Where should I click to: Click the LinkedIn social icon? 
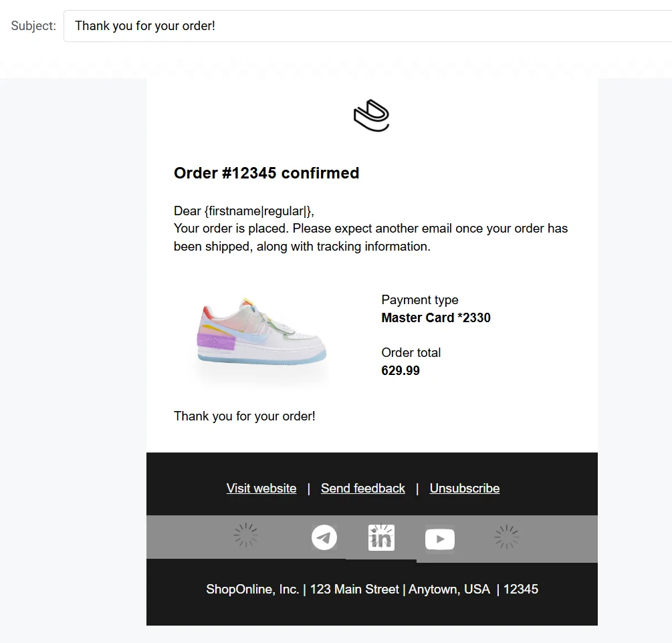pyautogui.click(x=381, y=537)
